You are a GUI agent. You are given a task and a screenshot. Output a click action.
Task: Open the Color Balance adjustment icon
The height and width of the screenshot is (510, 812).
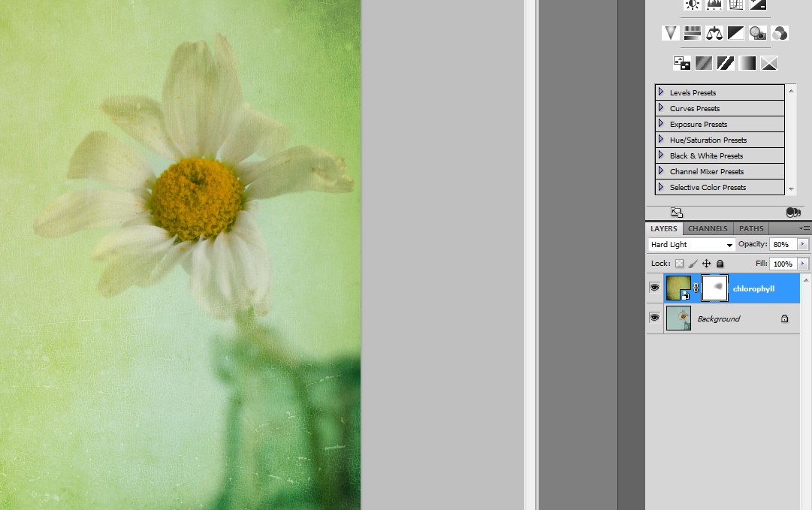click(x=714, y=32)
